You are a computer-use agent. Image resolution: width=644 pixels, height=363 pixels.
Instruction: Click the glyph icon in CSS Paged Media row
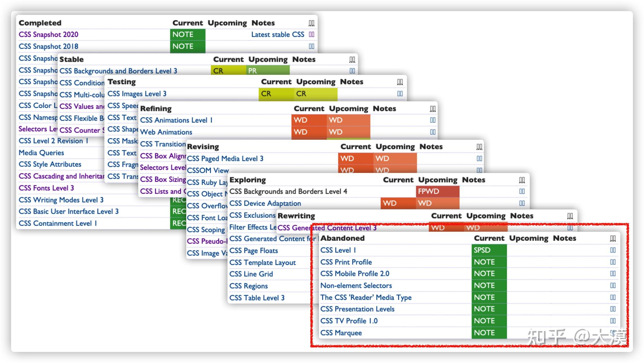coord(479,158)
